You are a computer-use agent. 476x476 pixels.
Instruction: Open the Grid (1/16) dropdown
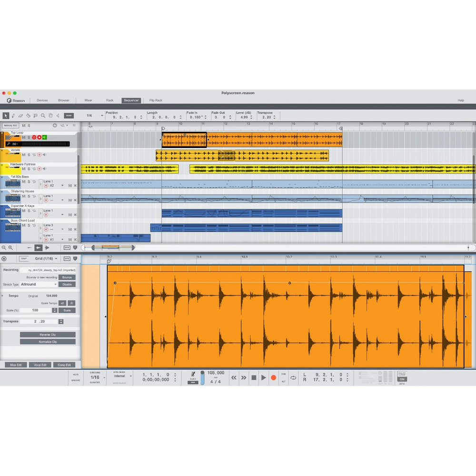pyautogui.click(x=46, y=258)
